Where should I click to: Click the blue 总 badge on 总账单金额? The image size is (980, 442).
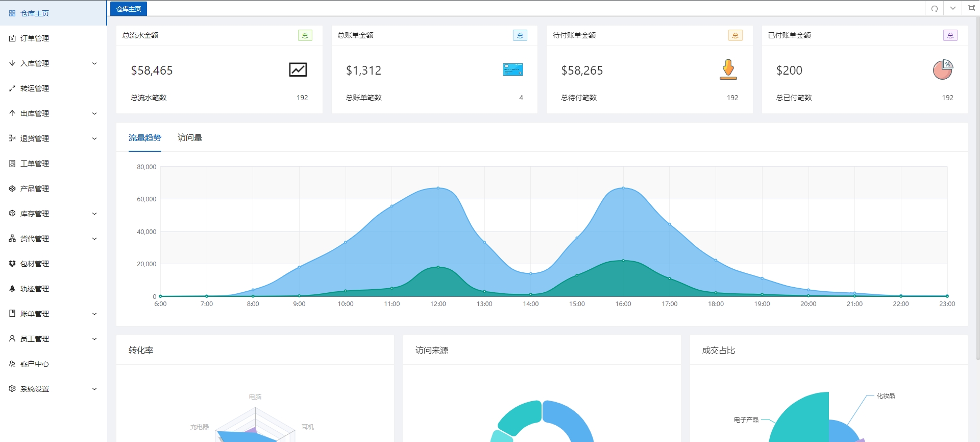point(520,35)
